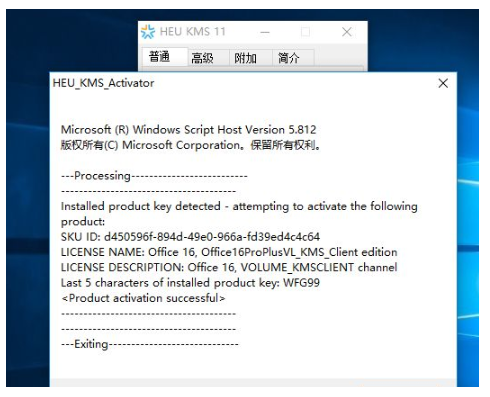The width and height of the screenshot is (490, 397).
Task: Click the SKU ID line in the output
Action: tap(190, 237)
